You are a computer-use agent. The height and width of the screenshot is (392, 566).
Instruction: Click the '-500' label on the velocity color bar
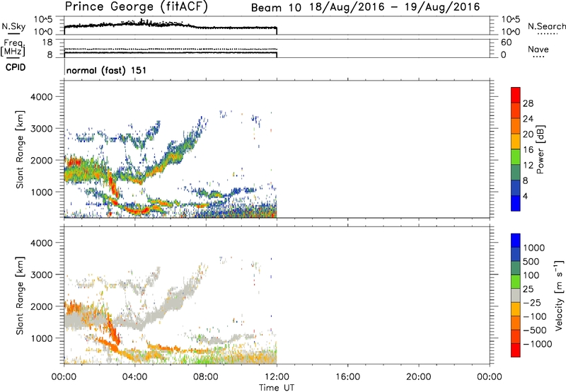[535, 330]
